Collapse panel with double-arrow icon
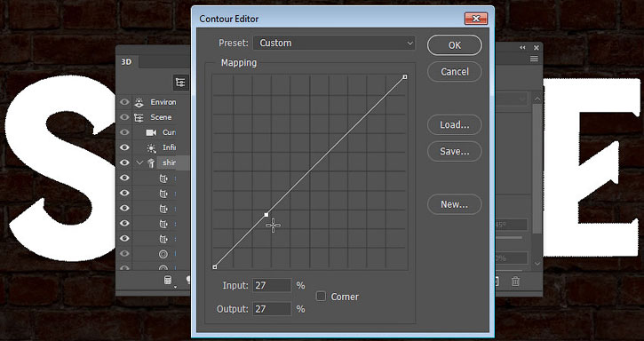 pos(522,48)
